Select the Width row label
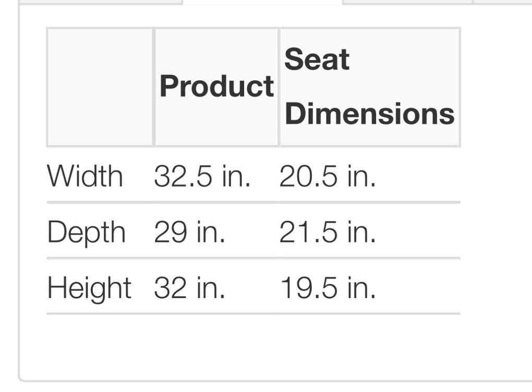The width and height of the screenshot is (532, 392). click(85, 176)
